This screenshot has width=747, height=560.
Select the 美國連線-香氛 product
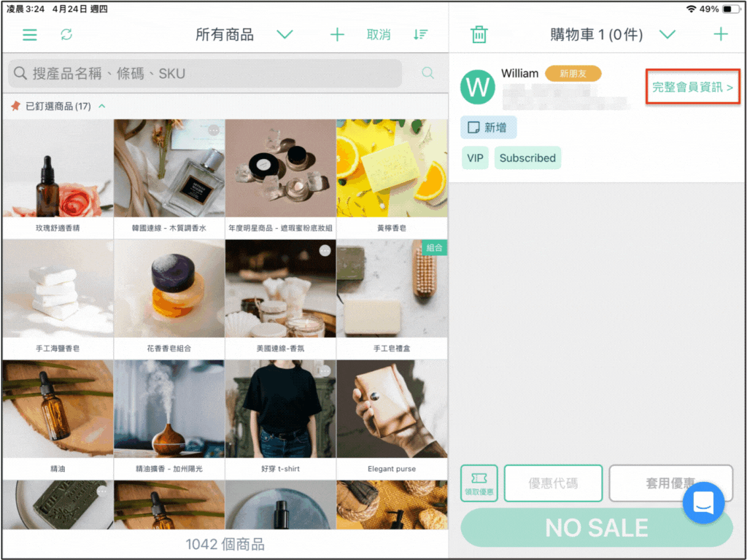(281, 299)
